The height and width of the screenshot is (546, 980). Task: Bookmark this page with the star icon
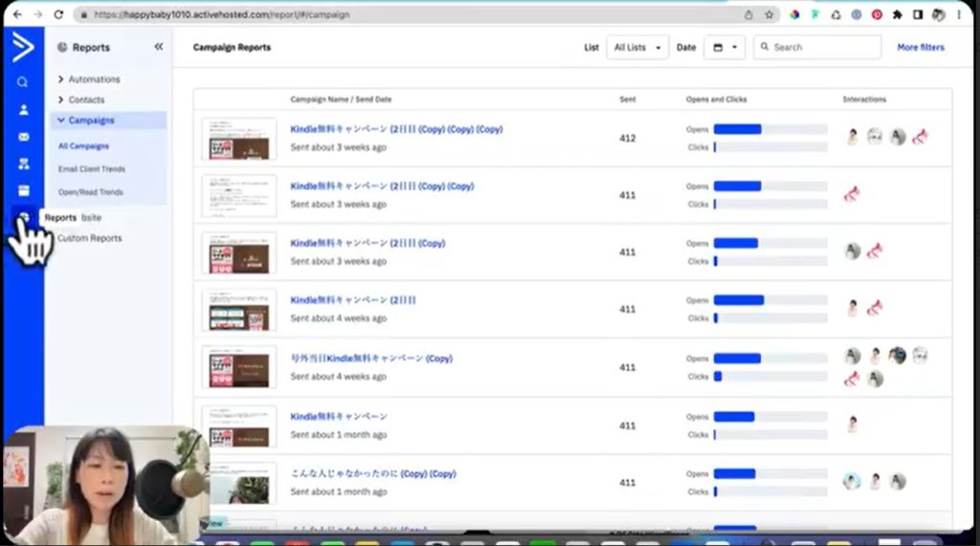768,15
